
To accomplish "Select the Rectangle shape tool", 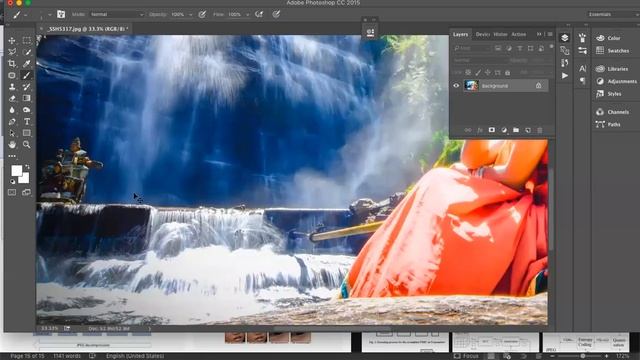I will (27, 133).
